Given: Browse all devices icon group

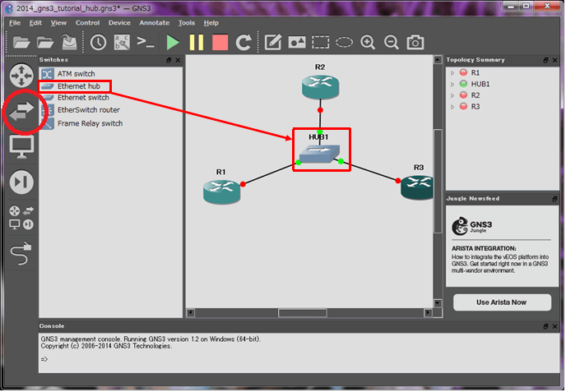Looking at the screenshot, I should [x=21, y=218].
